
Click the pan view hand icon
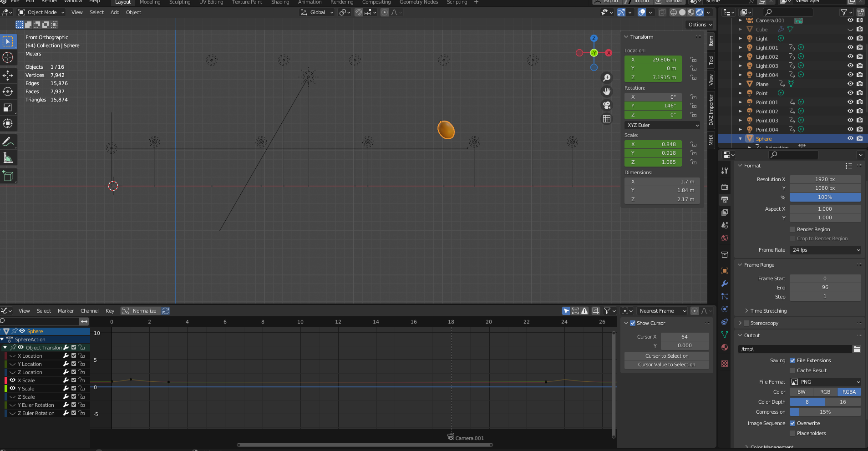[x=607, y=91]
